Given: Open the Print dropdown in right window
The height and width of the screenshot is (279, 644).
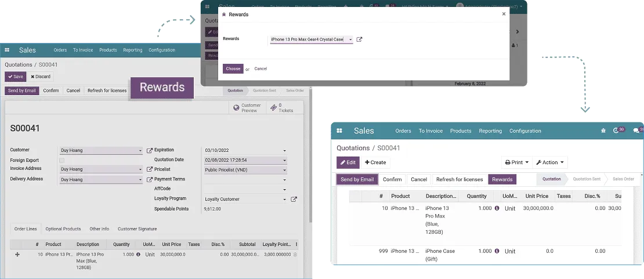Looking at the screenshot, I should [x=517, y=162].
